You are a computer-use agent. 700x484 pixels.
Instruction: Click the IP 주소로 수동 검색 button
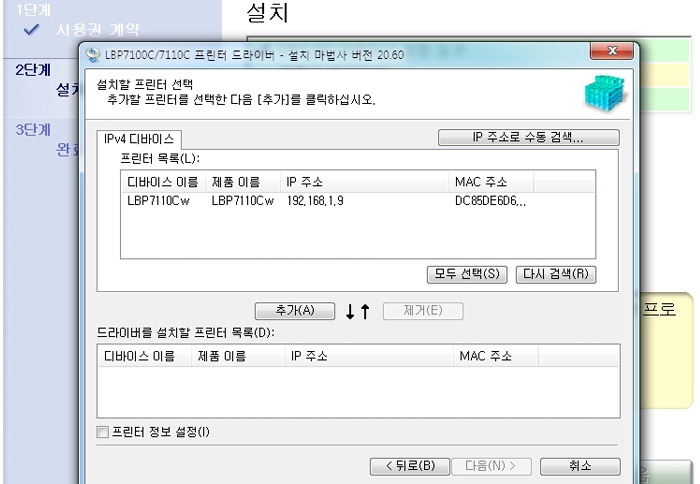529,137
